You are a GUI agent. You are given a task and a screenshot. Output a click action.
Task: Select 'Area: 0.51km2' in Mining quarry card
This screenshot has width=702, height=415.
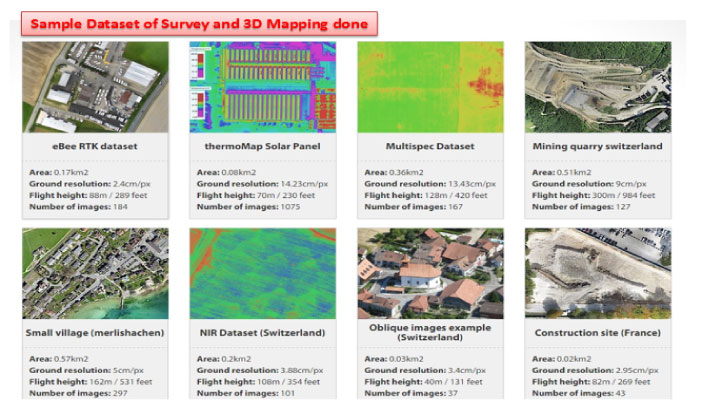click(561, 172)
